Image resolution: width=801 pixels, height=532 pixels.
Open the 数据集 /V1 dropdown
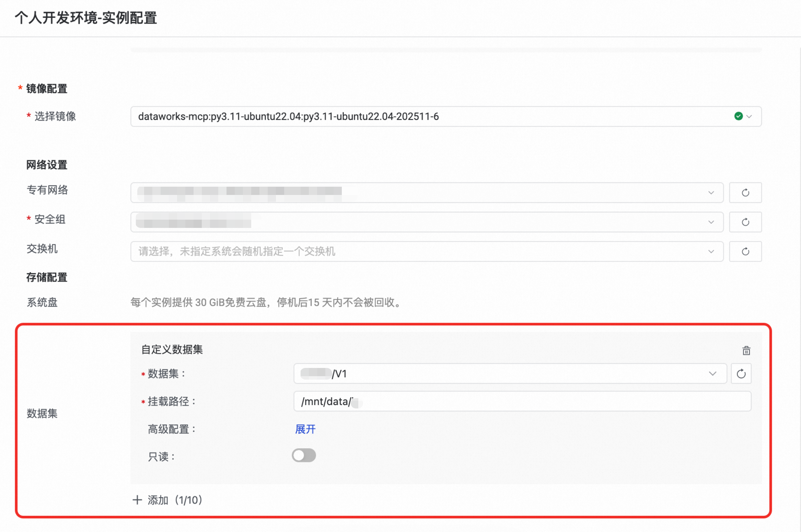510,373
